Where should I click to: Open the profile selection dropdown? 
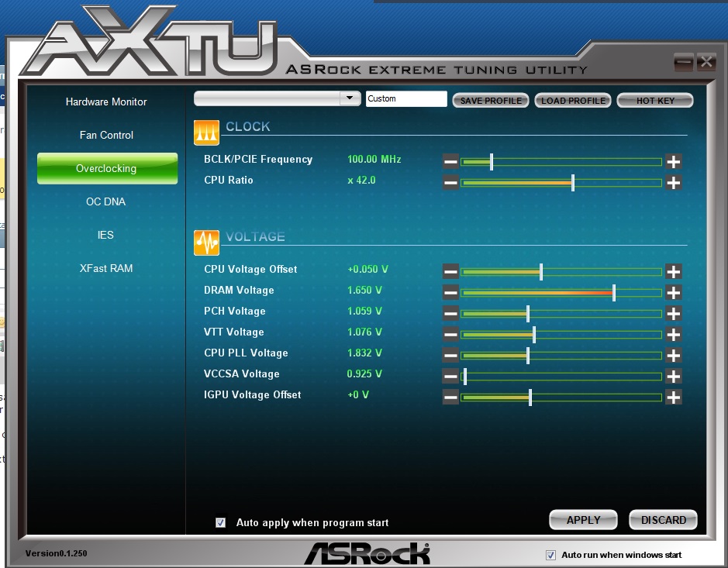point(350,98)
